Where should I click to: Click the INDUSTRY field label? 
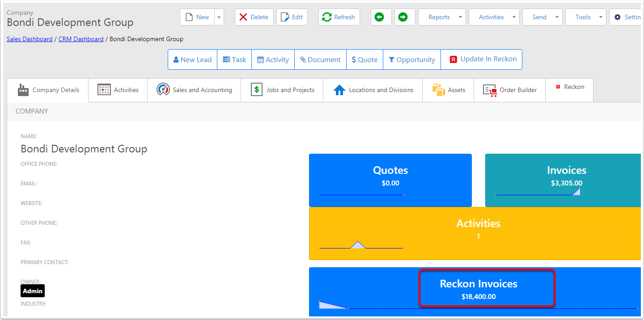(34, 304)
